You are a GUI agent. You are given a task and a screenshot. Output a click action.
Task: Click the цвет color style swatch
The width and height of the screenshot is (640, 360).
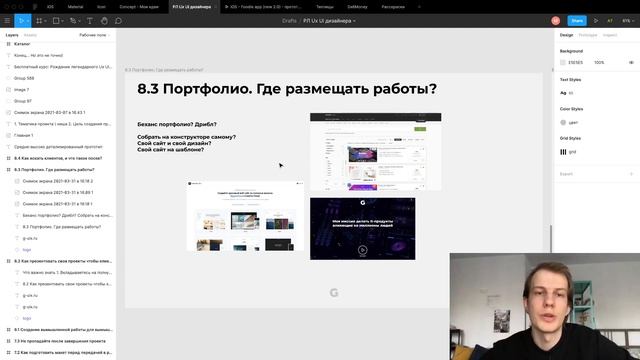[563, 122]
